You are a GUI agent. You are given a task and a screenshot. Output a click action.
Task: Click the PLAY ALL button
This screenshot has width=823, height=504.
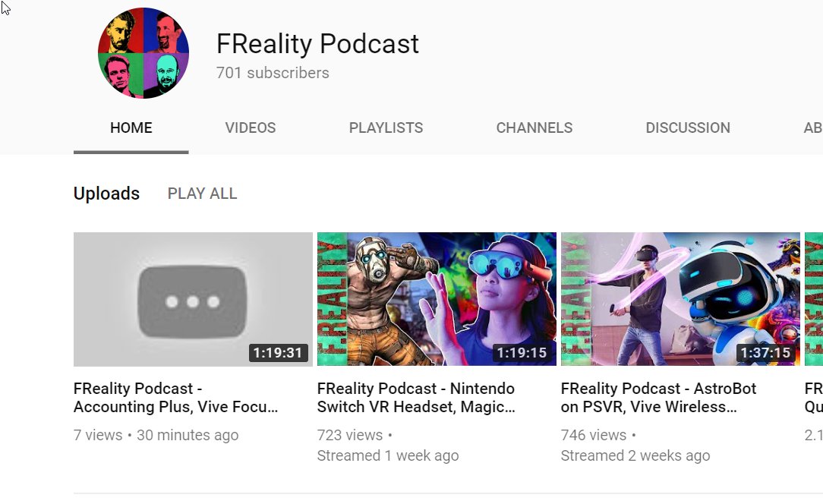(x=202, y=194)
